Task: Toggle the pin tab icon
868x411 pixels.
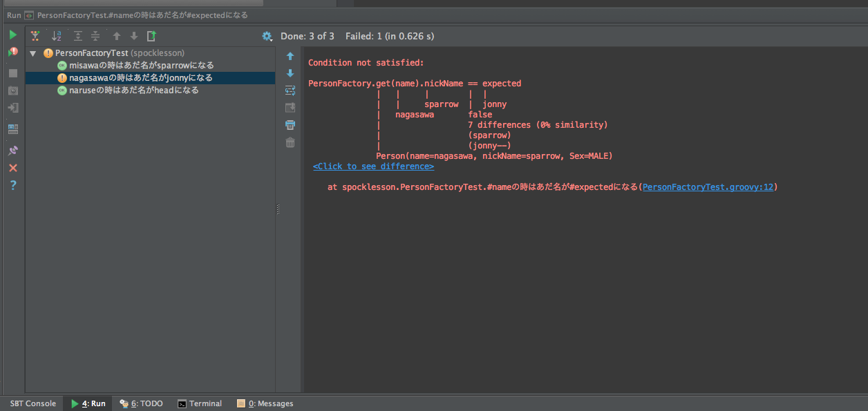Action: tap(12, 150)
